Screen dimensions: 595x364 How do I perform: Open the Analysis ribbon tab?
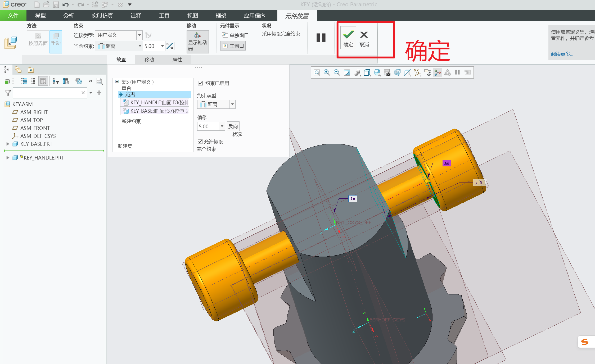point(69,16)
